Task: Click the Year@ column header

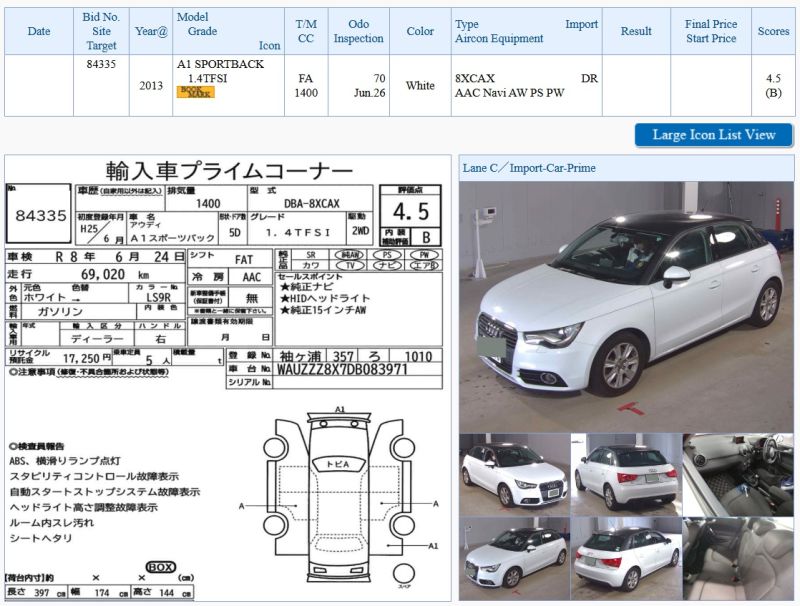Action: (151, 31)
